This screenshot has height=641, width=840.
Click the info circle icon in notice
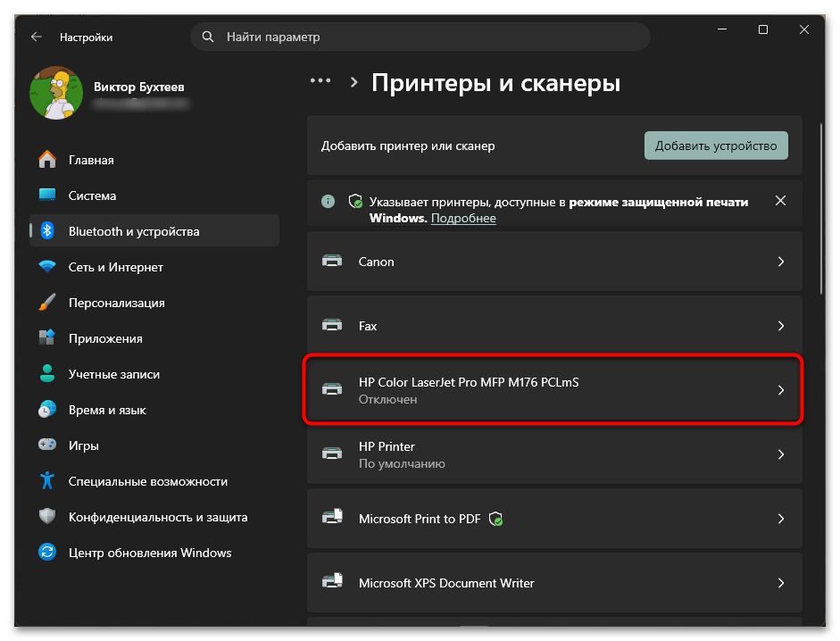click(x=328, y=202)
